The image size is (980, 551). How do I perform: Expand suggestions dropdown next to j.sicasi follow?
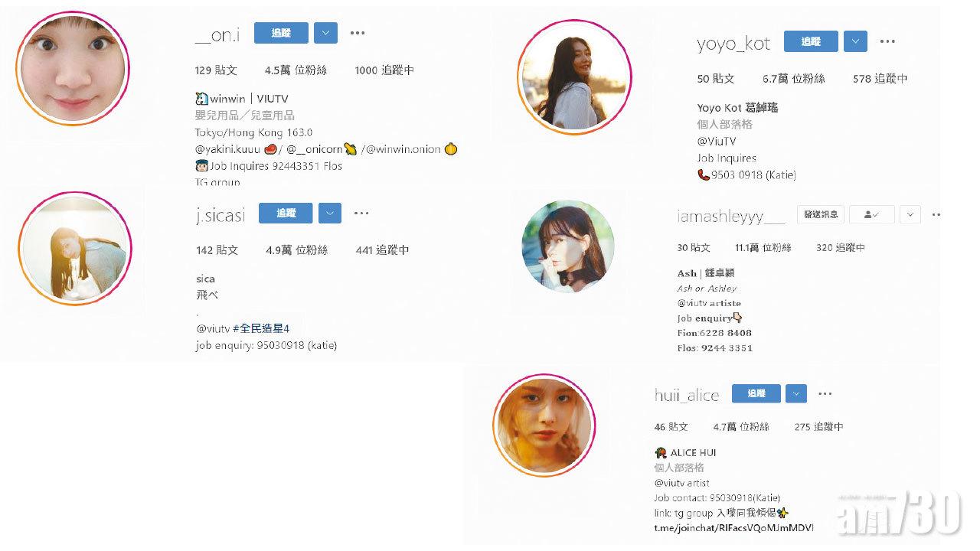click(x=330, y=214)
